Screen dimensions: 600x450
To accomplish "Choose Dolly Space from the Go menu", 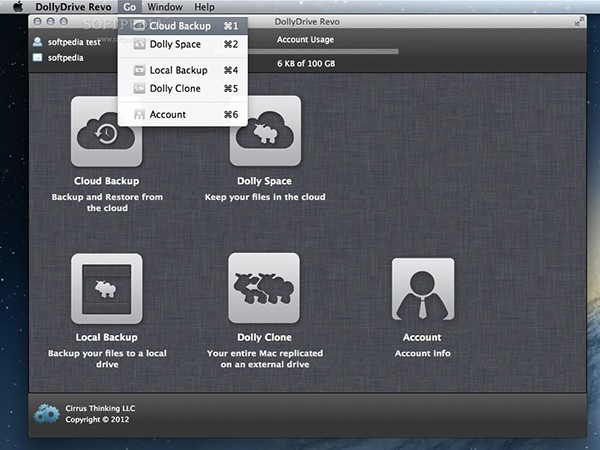I will pyautogui.click(x=183, y=44).
